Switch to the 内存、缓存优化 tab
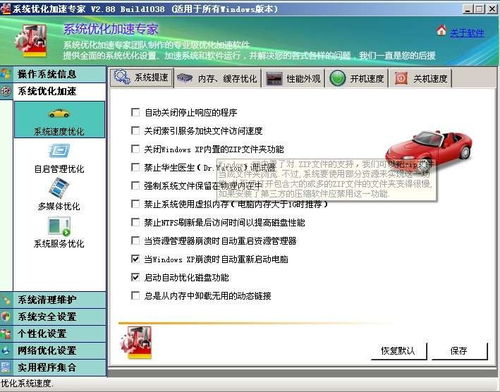Image resolution: width=500 pixels, height=392 pixels. click(217, 79)
